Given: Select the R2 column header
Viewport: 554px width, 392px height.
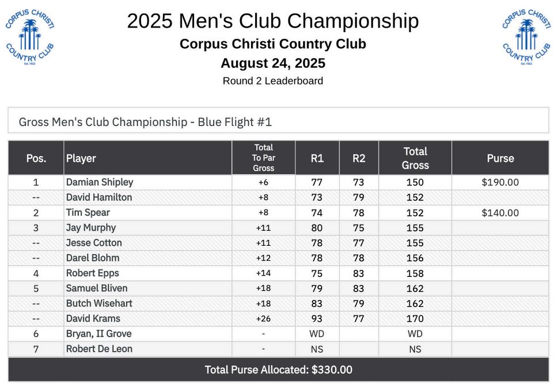Looking at the screenshot, I should [359, 158].
